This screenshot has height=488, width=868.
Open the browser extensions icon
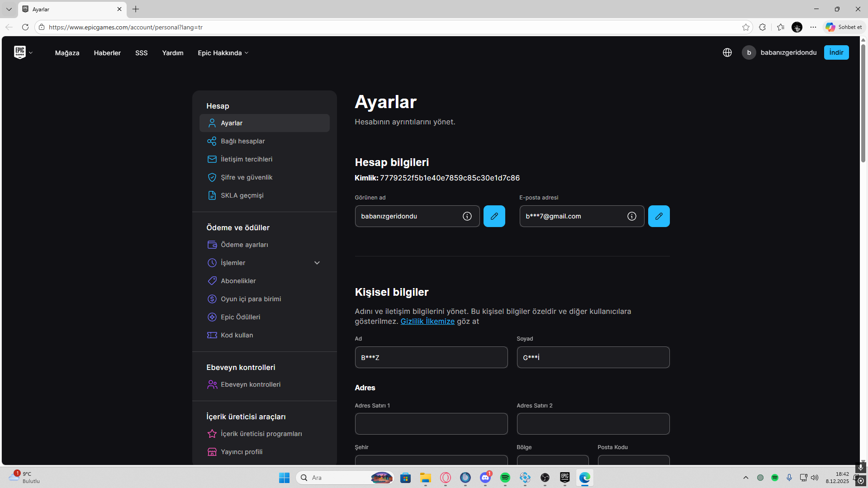click(763, 27)
